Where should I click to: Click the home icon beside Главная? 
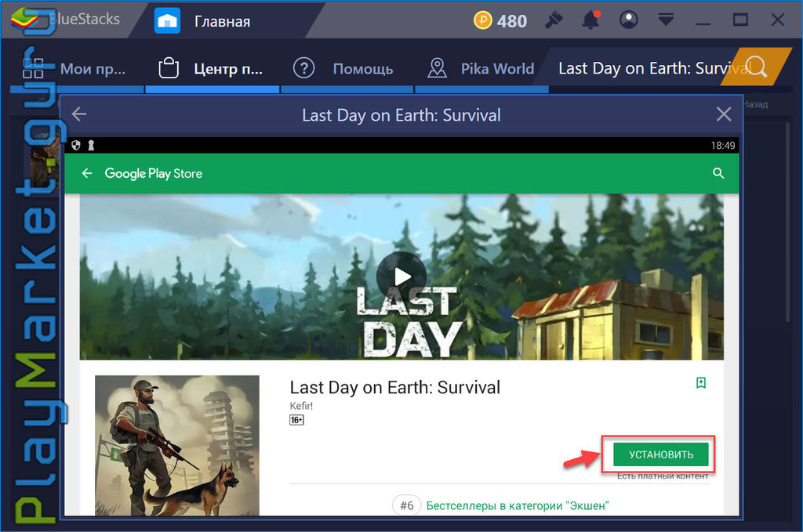pos(168,21)
